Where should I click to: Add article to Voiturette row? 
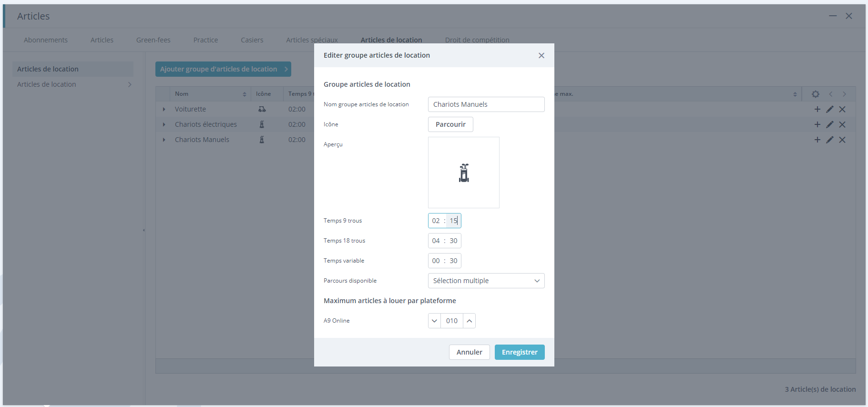pyautogui.click(x=817, y=109)
